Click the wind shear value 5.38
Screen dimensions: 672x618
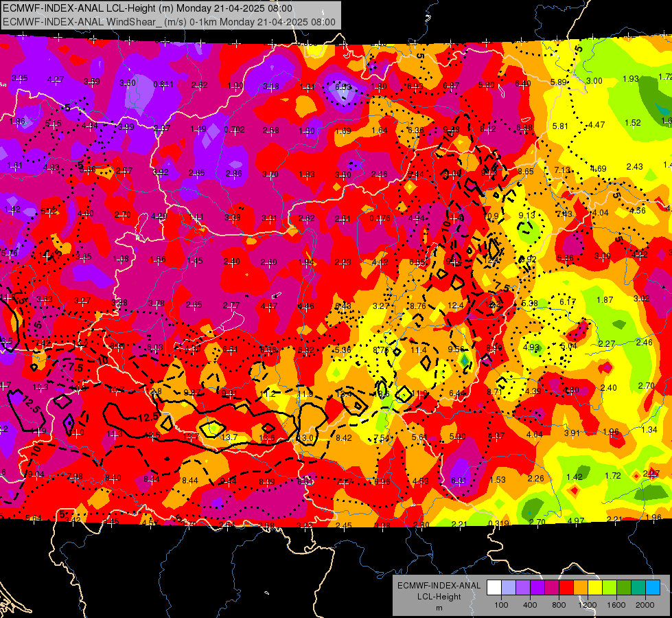530,304
